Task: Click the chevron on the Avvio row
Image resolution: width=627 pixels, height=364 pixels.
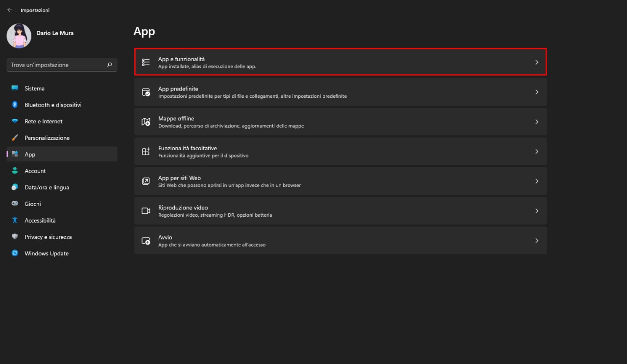Action: tap(536, 241)
